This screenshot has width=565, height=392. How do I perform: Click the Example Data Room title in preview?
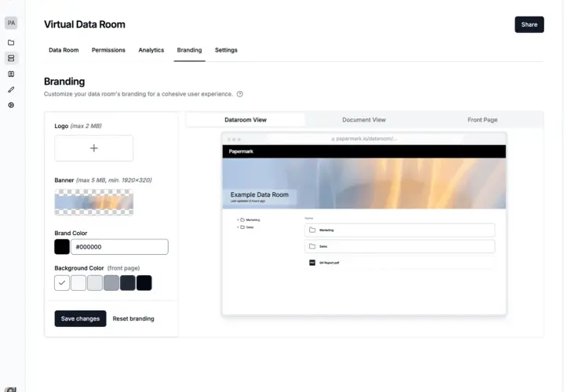point(260,194)
